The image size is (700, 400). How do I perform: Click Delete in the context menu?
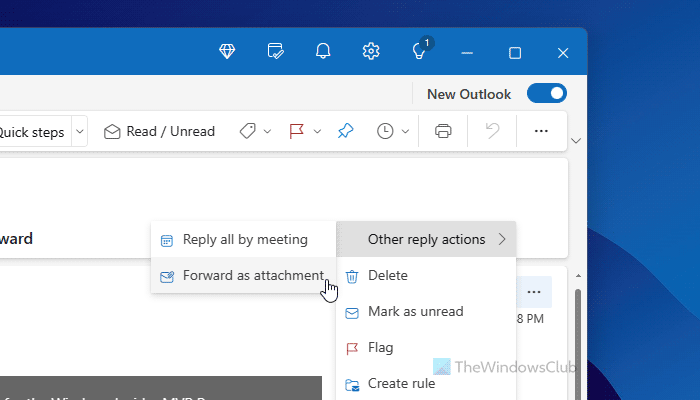387,275
